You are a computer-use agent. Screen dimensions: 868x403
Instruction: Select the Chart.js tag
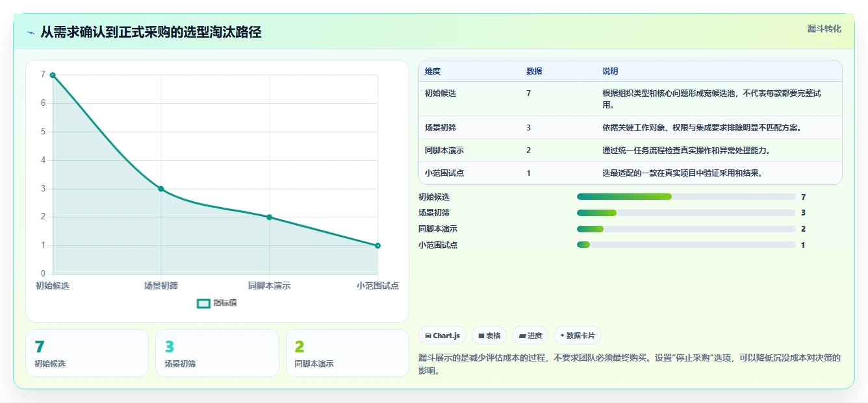point(442,336)
